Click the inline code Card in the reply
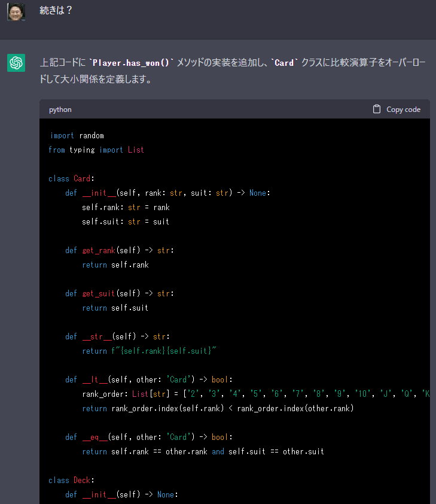Viewport: 436px width, 504px height. point(285,63)
